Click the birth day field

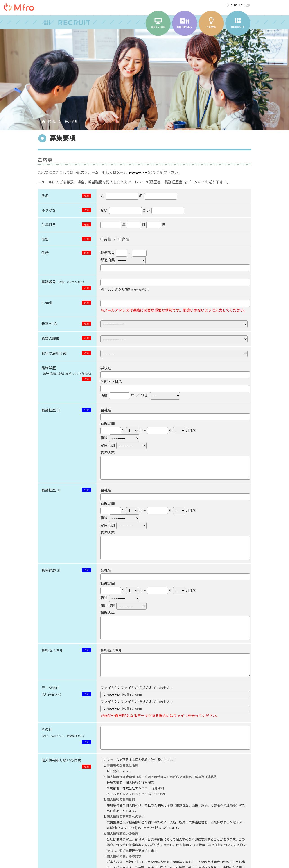pos(154,225)
